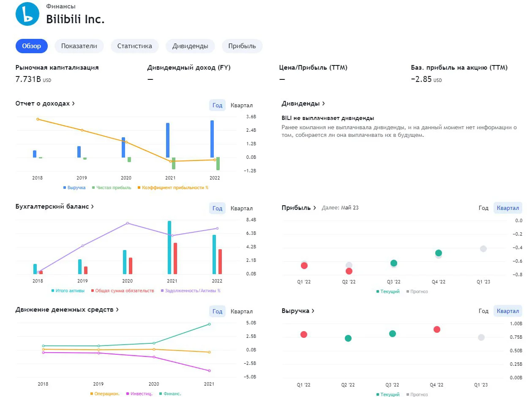Viewport: 532px width, 397px height.
Task: Click the Q2 '22 green revenue dot
Action: (348, 338)
